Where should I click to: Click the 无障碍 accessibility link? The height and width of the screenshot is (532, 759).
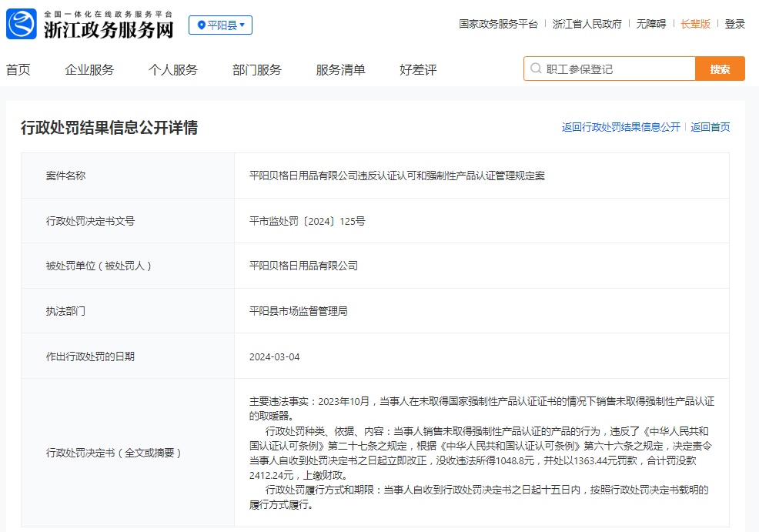(651, 24)
